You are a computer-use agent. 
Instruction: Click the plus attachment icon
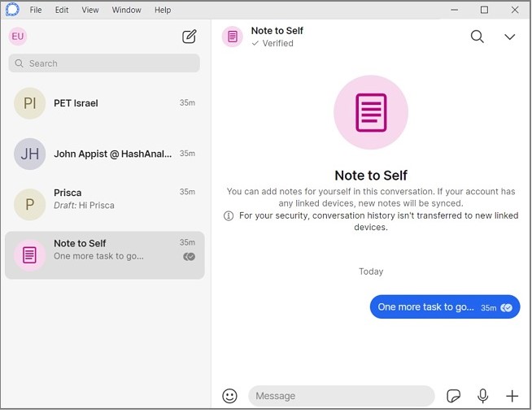[x=512, y=396]
